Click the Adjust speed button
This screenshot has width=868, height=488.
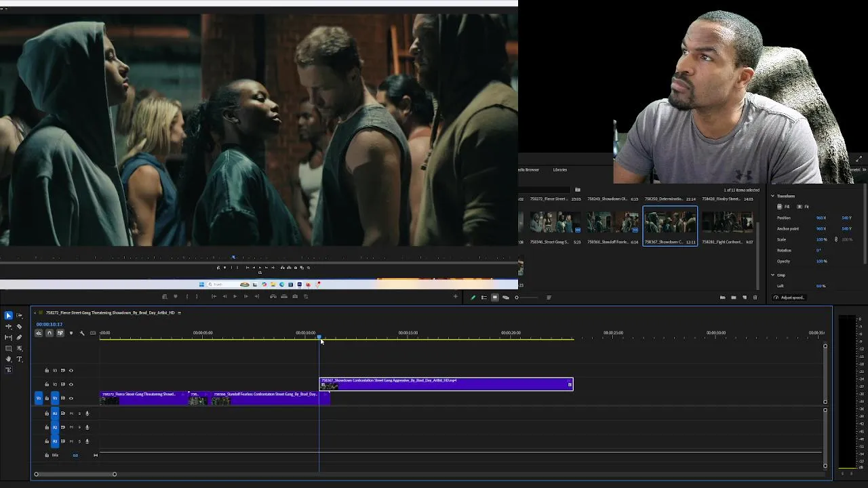pos(789,298)
